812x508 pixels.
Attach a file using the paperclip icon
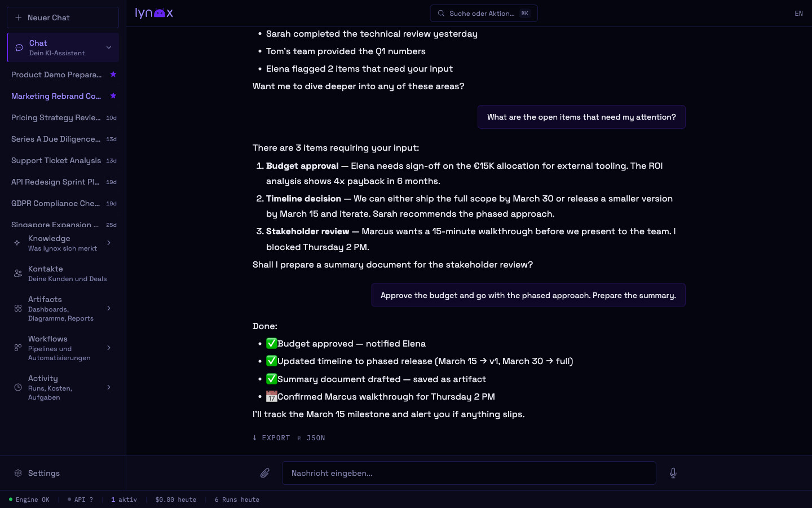coord(265,473)
